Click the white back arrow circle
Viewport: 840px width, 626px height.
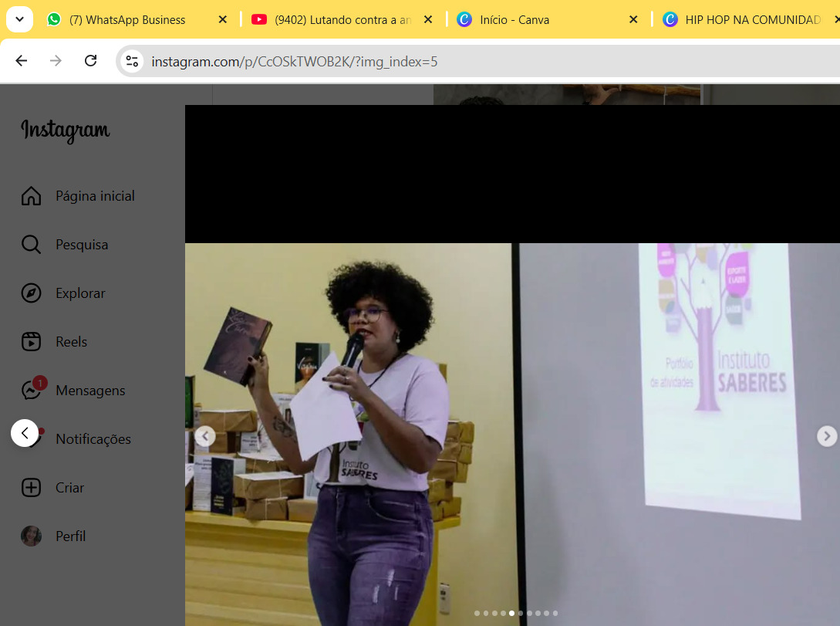[25, 433]
